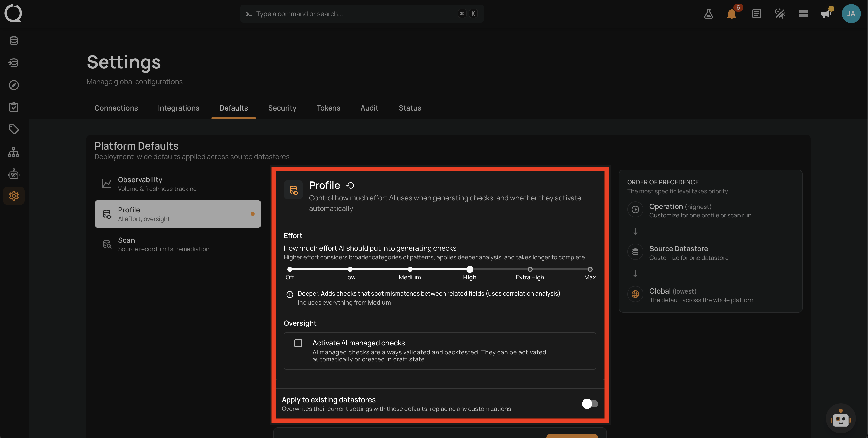Open notifications bell with 6 badge

(x=731, y=14)
